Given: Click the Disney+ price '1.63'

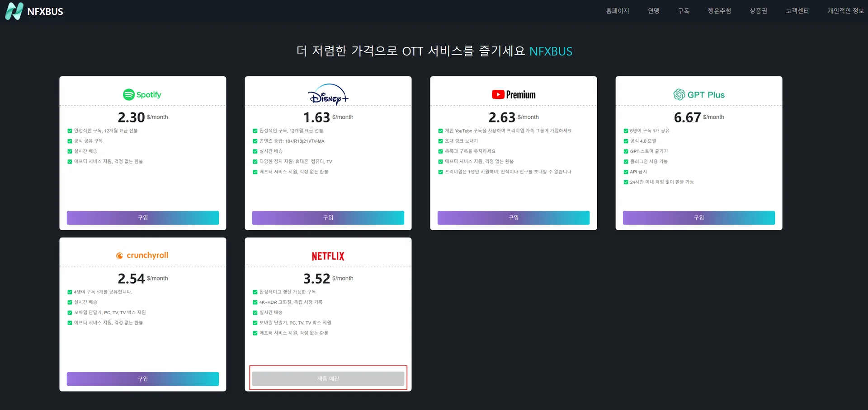Looking at the screenshot, I should coord(316,117).
